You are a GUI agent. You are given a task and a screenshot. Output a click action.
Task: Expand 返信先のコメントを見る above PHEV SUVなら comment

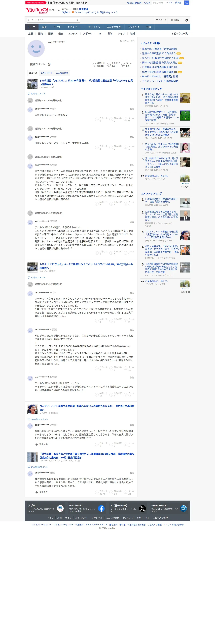point(48,129)
